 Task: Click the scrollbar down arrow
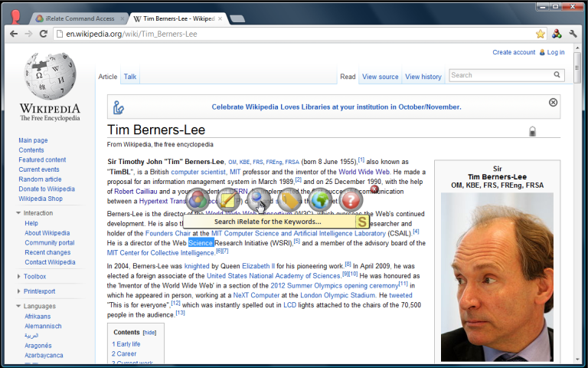[x=577, y=360]
